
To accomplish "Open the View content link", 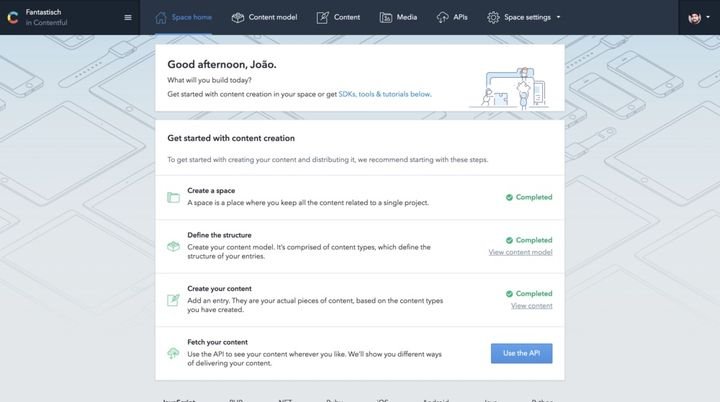I will (x=531, y=305).
